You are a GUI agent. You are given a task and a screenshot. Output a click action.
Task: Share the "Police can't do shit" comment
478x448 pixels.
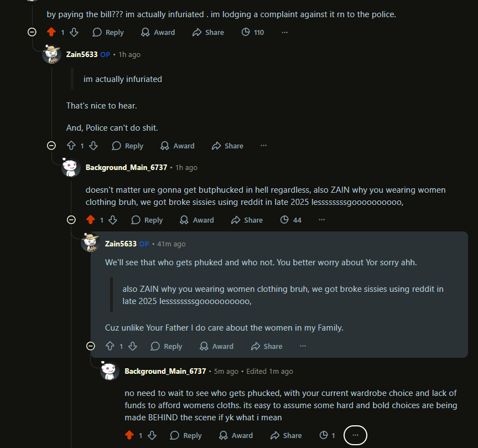pos(227,146)
